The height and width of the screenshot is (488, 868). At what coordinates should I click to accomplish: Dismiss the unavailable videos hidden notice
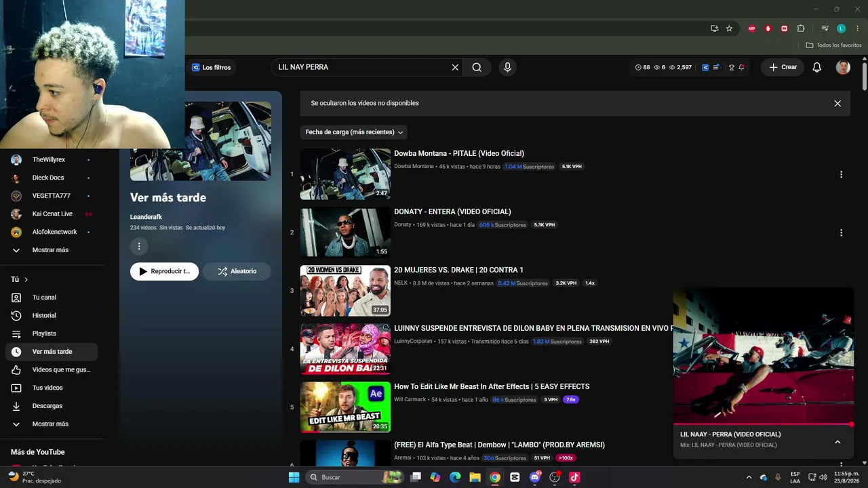837,103
